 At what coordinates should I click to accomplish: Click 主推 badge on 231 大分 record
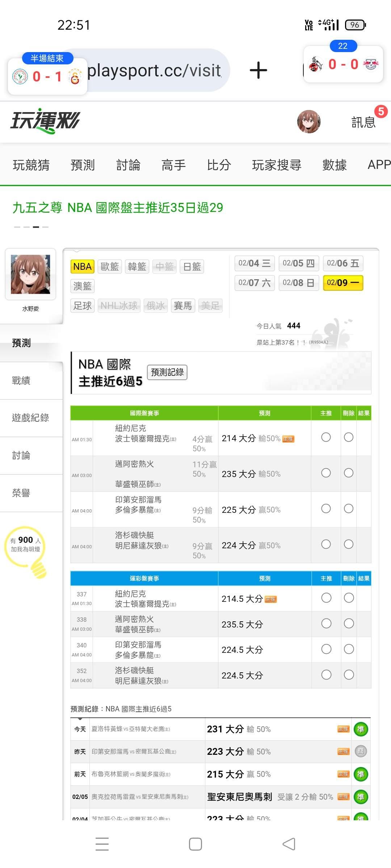(x=343, y=729)
